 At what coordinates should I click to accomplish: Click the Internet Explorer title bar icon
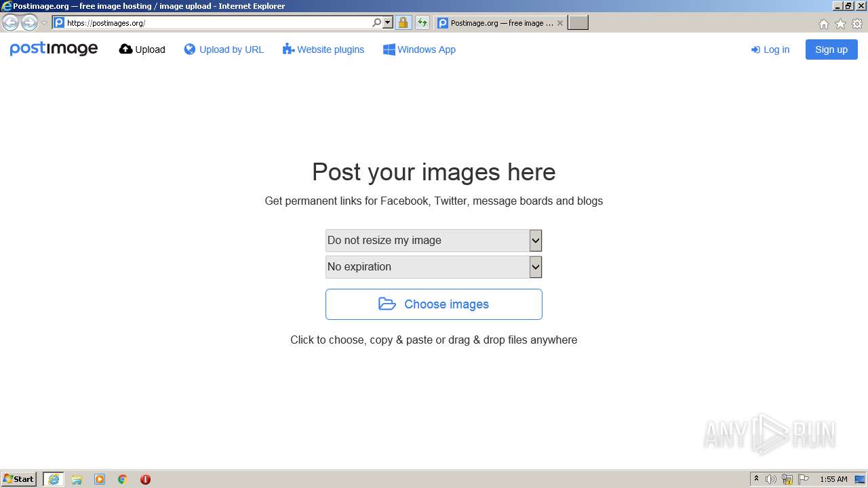click(7, 6)
